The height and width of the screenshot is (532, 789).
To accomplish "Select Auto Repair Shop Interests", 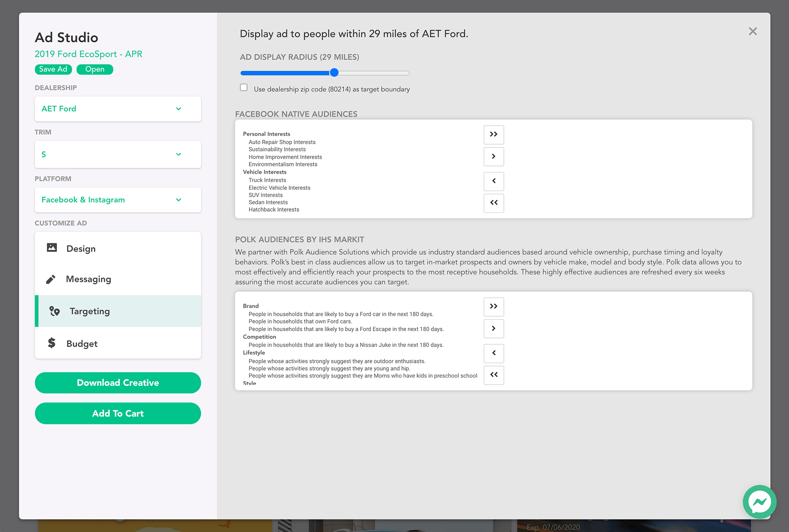I will click(282, 142).
